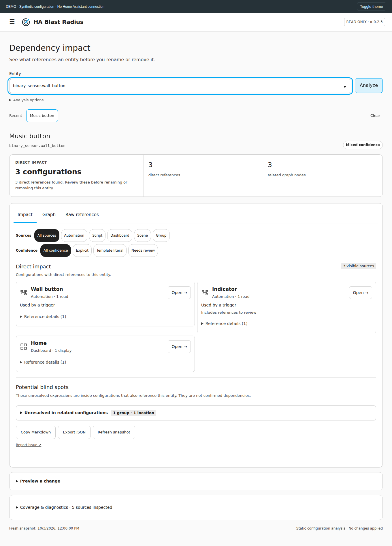
Task: Click the Mixed confidence badge
Action: coord(363,145)
